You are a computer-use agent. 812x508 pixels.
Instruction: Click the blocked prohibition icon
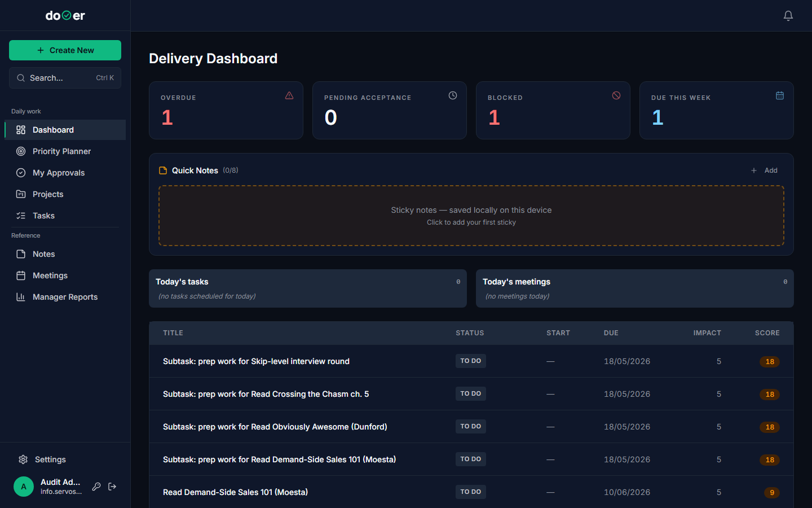coord(616,95)
